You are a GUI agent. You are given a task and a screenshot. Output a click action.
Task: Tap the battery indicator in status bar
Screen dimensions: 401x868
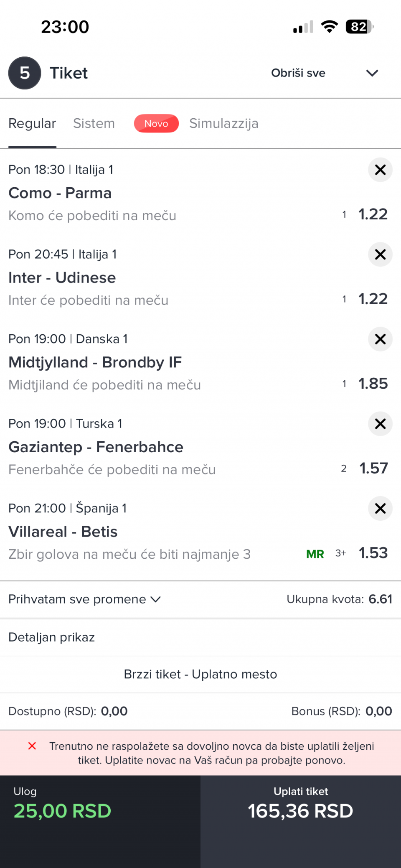click(x=359, y=27)
